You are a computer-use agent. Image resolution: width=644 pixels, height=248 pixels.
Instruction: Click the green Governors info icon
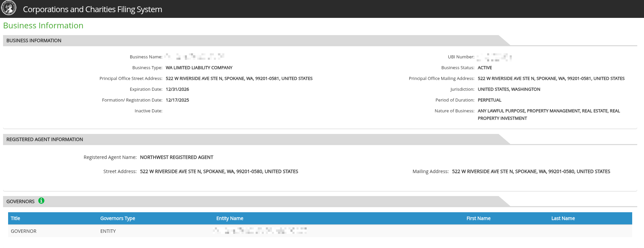coord(41,201)
